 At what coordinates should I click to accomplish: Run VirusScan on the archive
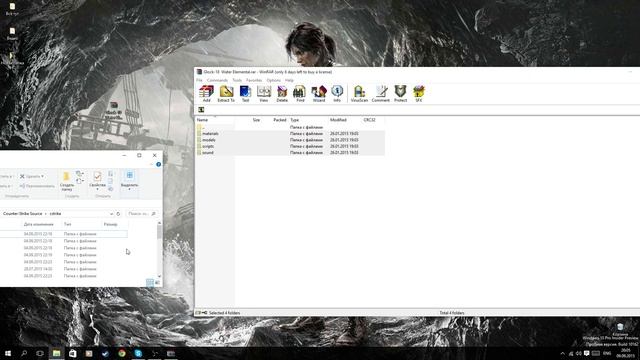click(x=359, y=93)
